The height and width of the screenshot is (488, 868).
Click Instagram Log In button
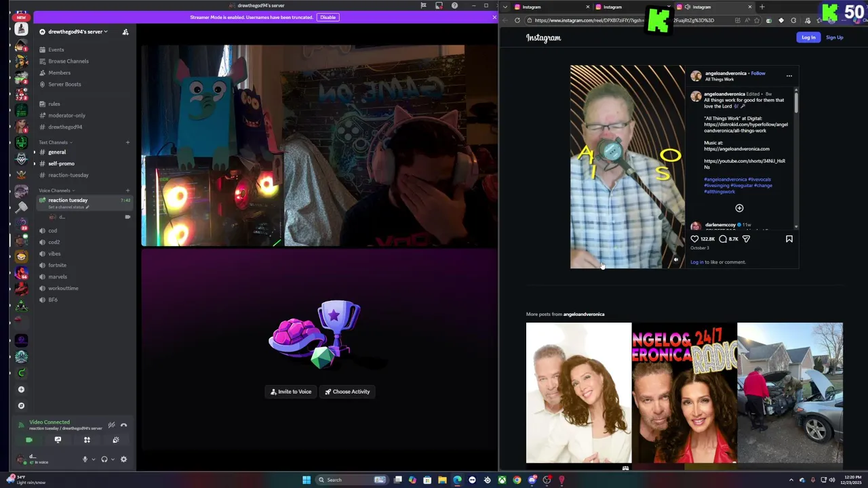808,37
